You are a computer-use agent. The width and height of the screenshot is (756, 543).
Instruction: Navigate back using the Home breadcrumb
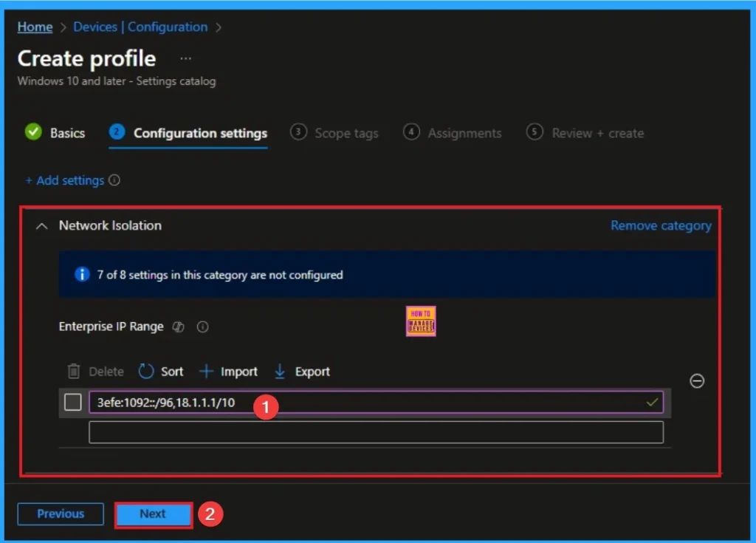34,27
